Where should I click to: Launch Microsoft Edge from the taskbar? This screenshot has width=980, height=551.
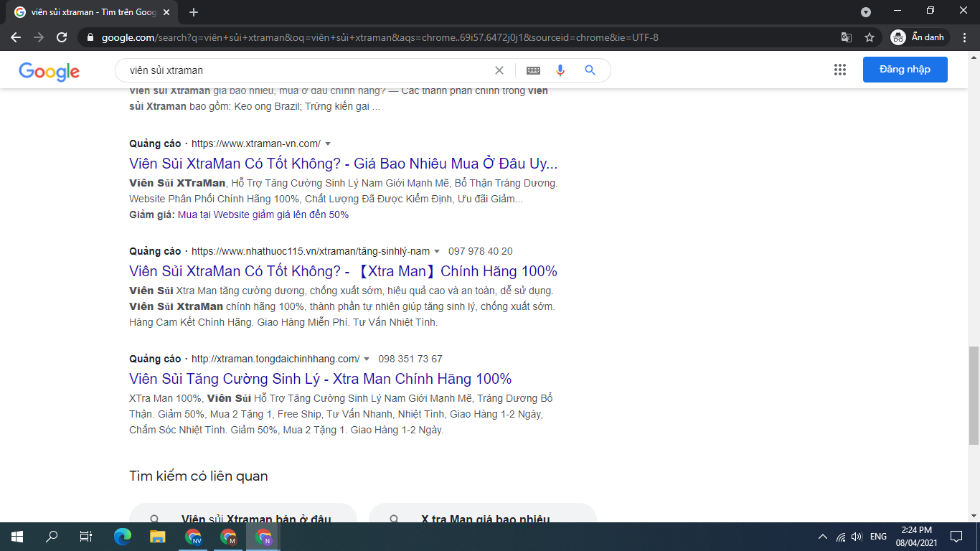click(123, 537)
